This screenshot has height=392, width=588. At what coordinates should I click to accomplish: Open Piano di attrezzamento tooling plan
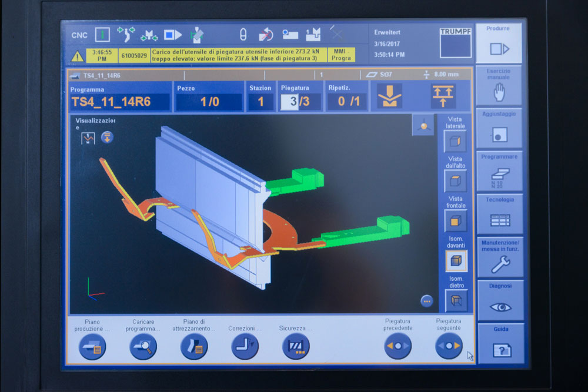(194, 347)
